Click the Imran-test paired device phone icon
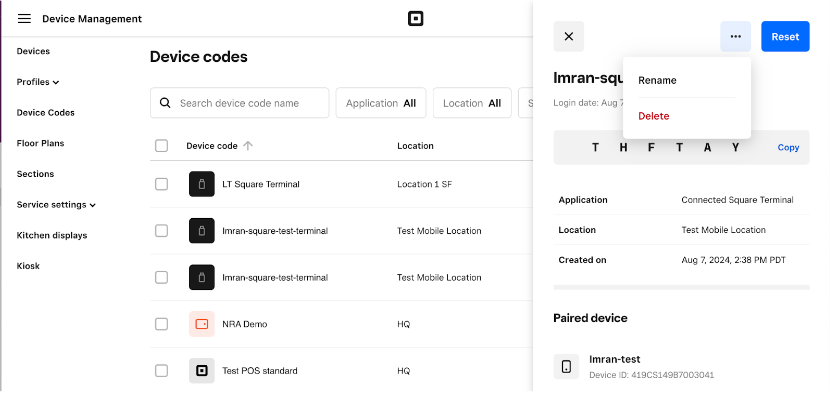The width and height of the screenshot is (830, 395). point(566,366)
